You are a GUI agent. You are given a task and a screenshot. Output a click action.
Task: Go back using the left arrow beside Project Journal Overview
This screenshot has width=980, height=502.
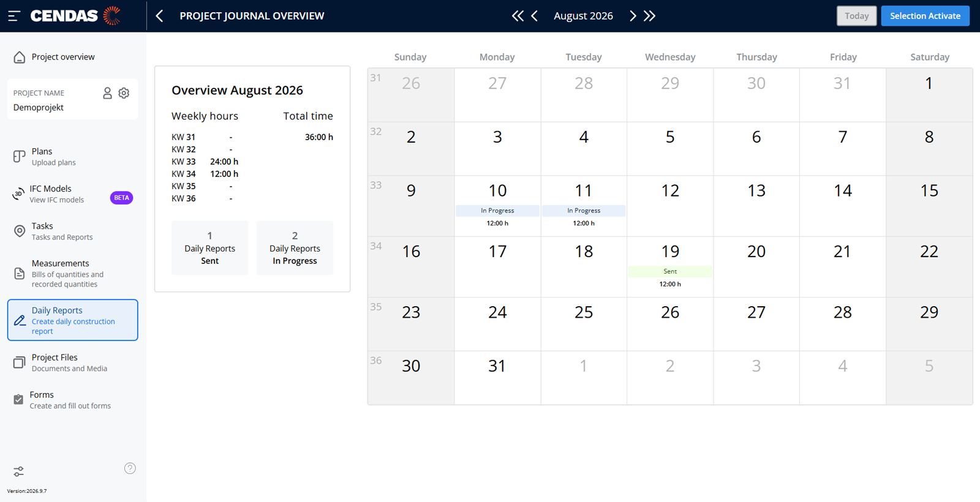point(160,16)
